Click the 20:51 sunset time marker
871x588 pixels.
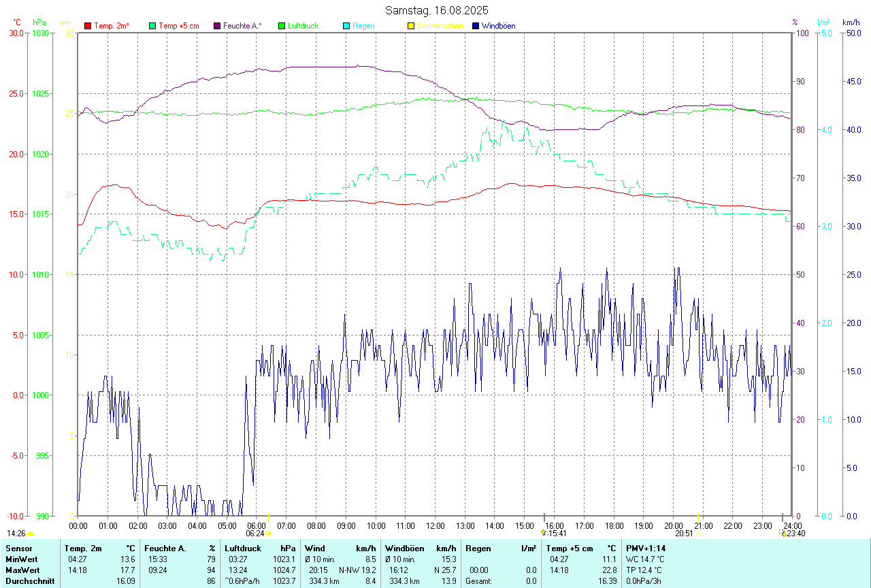click(x=684, y=534)
